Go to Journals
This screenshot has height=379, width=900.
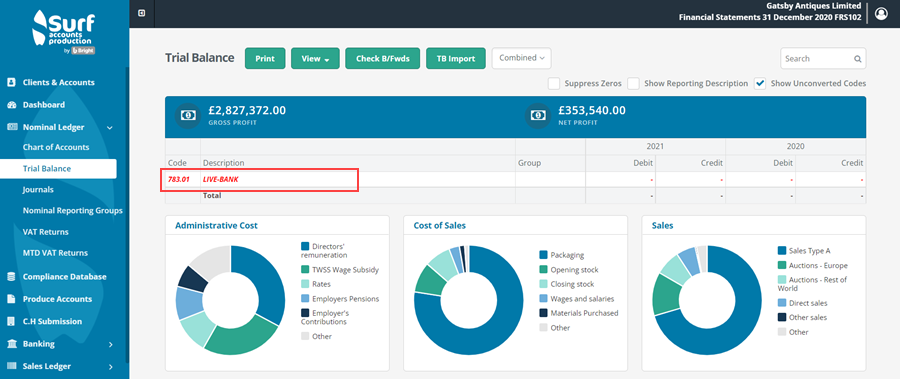click(38, 190)
